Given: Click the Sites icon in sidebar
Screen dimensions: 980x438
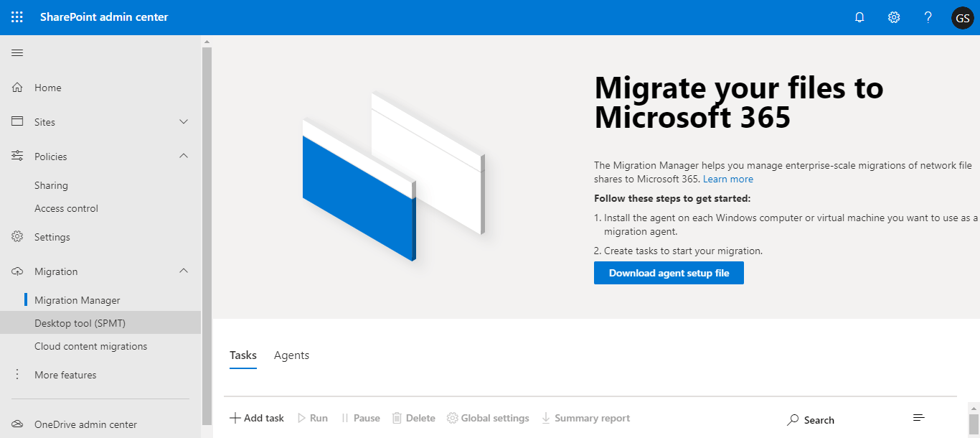Looking at the screenshot, I should [x=17, y=122].
